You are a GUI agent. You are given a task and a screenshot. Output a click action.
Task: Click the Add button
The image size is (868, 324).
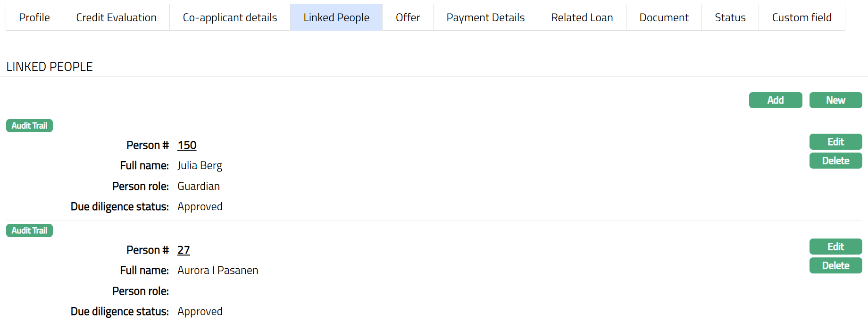[x=775, y=100]
